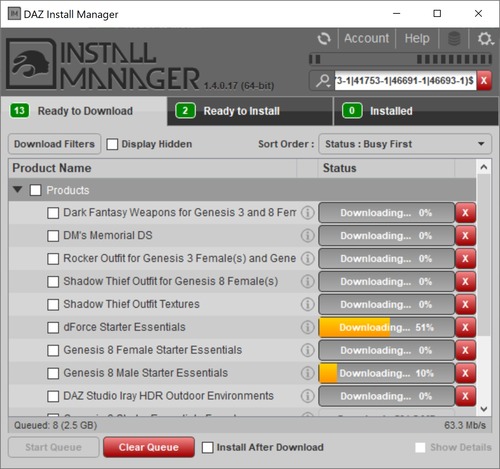The width and height of the screenshot is (500, 469).
Task: Show info for Genesis 8 Female Starter Essentials
Action: click(307, 350)
